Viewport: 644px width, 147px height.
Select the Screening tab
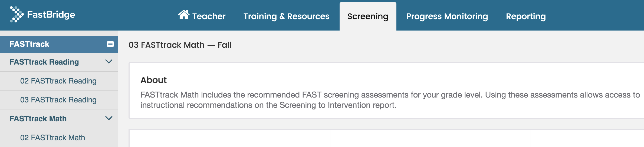[368, 16]
